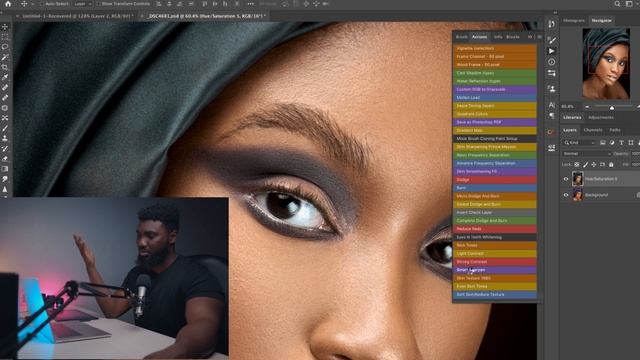Screen dimensions: 640x360
Task: Run the Strong Contrast action
Action: click(495, 262)
